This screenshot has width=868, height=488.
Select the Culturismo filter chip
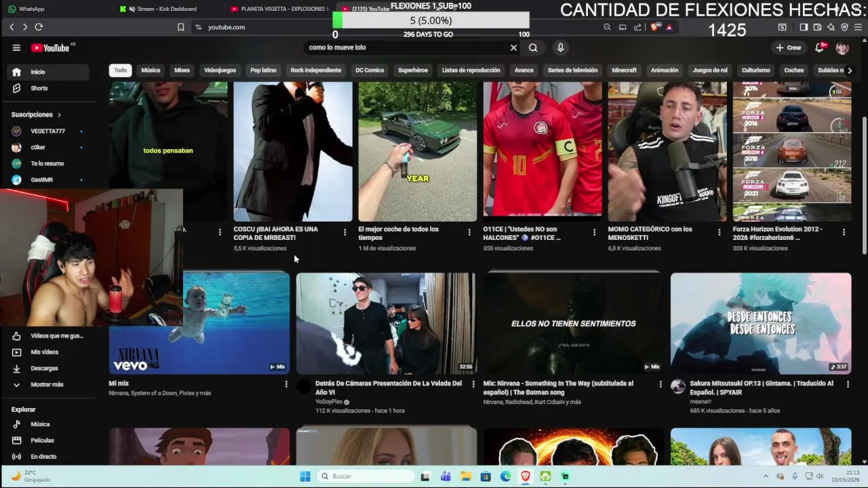click(755, 70)
